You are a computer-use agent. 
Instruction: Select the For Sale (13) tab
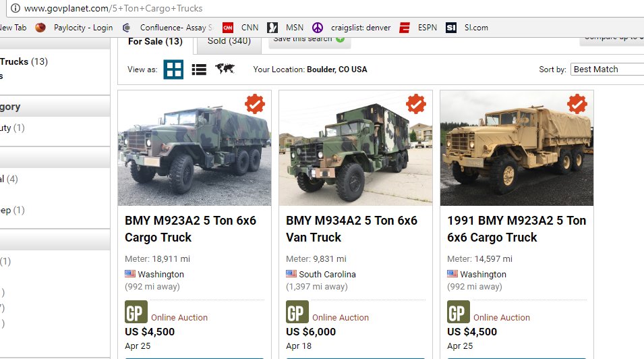click(155, 43)
